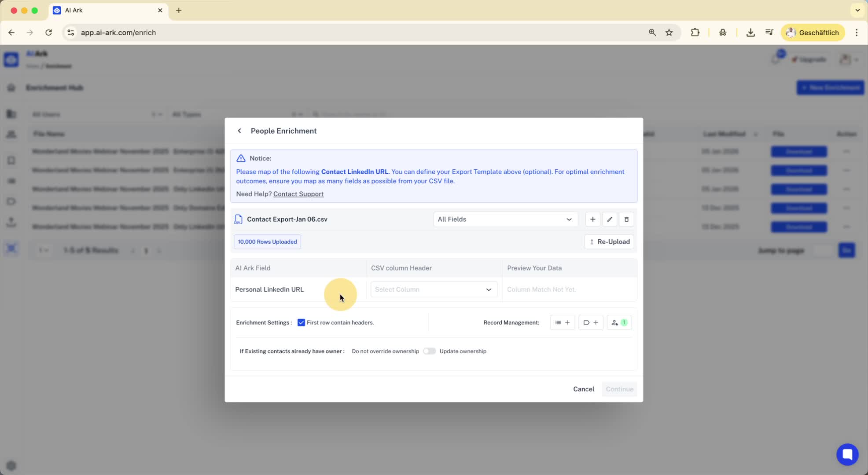This screenshot has width=868, height=475.
Task: Click the Cancel button
Action: click(x=583, y=389)
